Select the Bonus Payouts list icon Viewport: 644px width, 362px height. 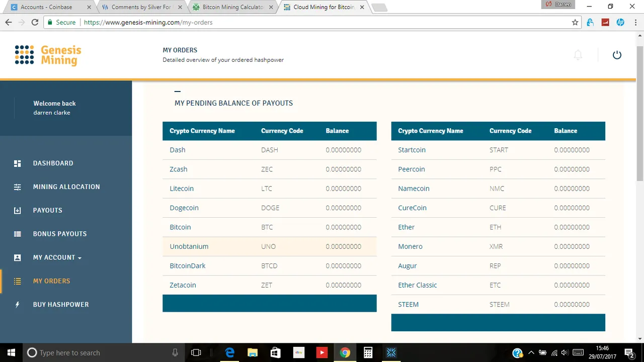click(17, 234)
